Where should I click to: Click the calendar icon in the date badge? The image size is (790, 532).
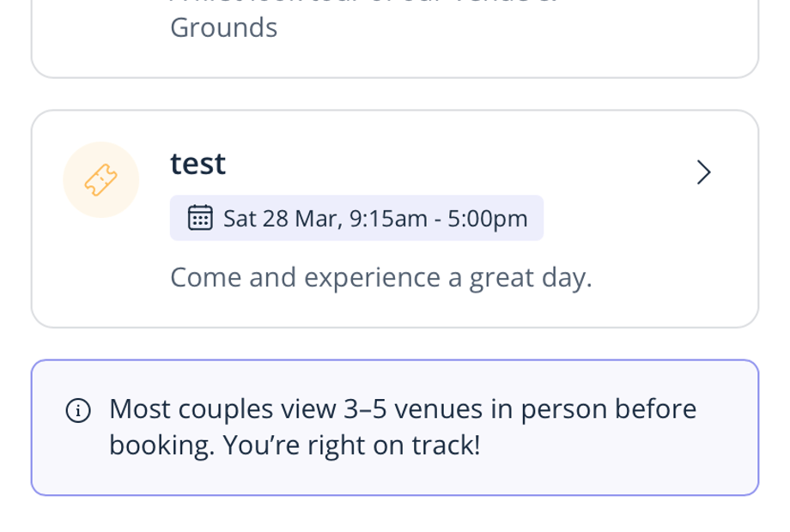click(200, 218)
